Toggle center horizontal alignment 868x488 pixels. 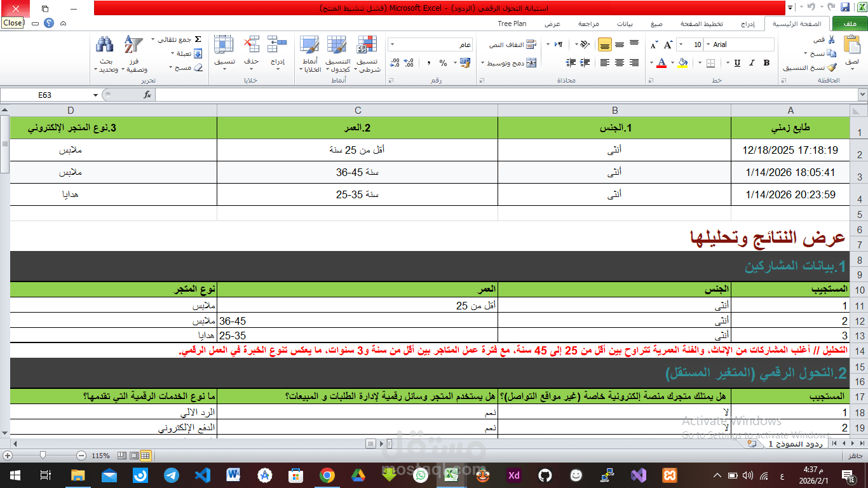(x=619, y=63)
